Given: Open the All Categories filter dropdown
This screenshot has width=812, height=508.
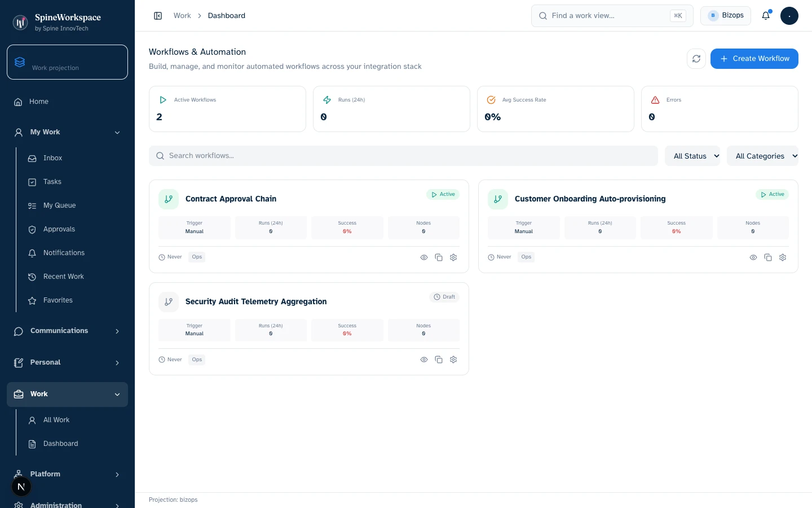Looking at the screenshot, I should (763, 156).
